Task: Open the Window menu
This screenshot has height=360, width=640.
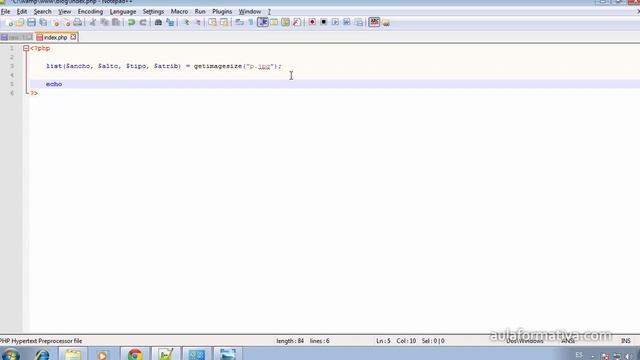Action: [x=250, y=11]
